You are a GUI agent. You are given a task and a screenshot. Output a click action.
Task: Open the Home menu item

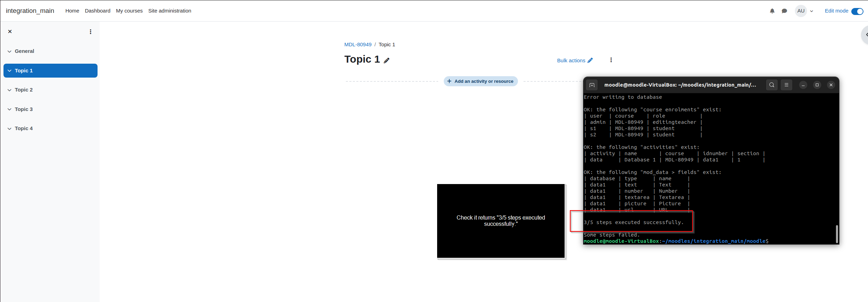pyautogui.click(x=72, y=11)
